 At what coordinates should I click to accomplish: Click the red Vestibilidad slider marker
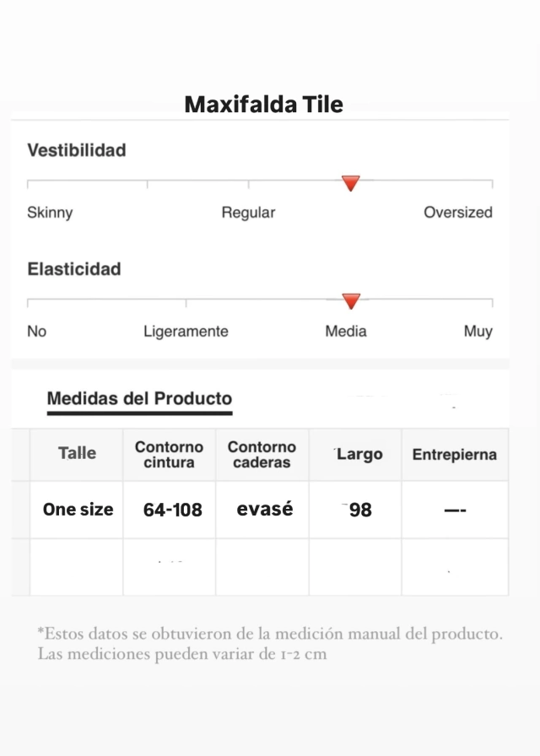coord(350,183)
